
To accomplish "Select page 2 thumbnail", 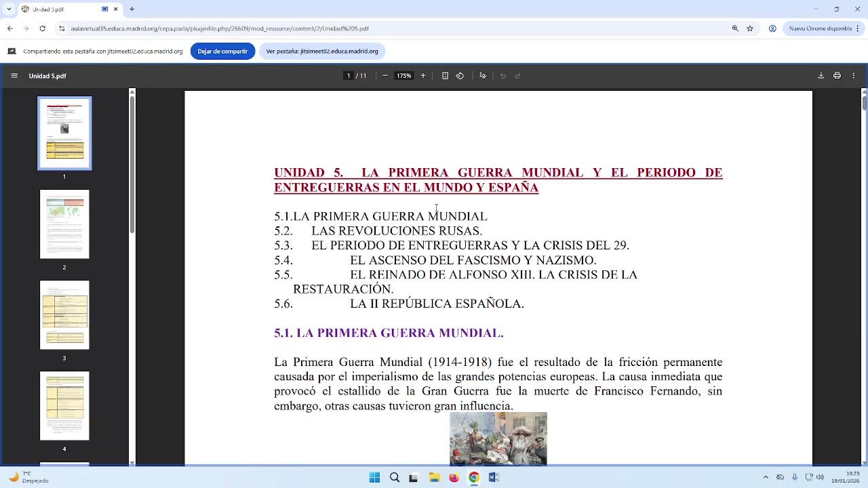I will 64,224.
